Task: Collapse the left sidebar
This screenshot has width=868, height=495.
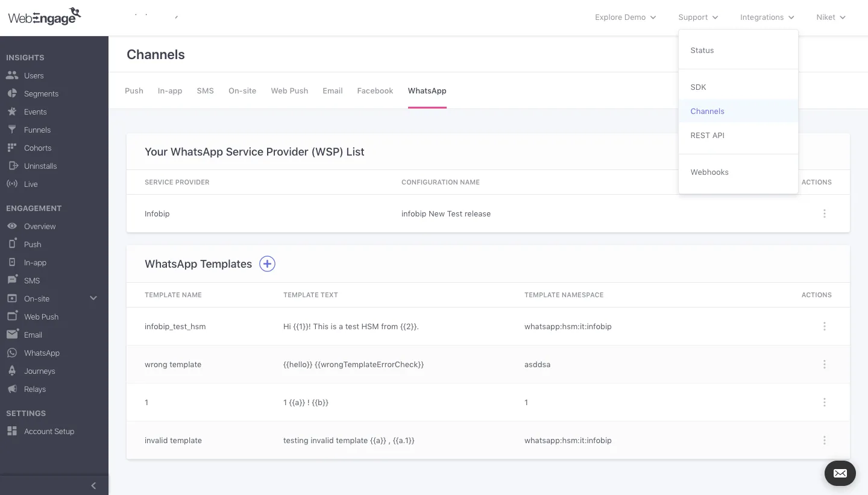Action: click(x=93, y=485)
